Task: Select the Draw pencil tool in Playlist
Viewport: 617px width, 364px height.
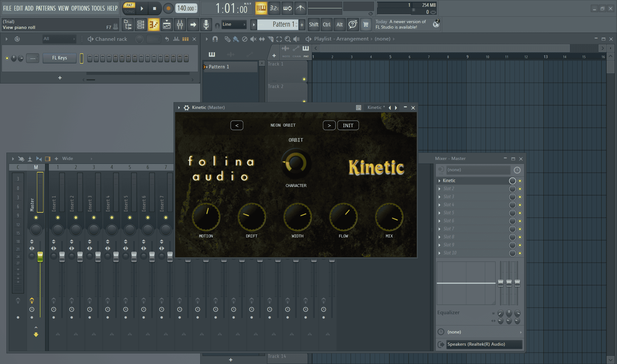Action: 227,39
